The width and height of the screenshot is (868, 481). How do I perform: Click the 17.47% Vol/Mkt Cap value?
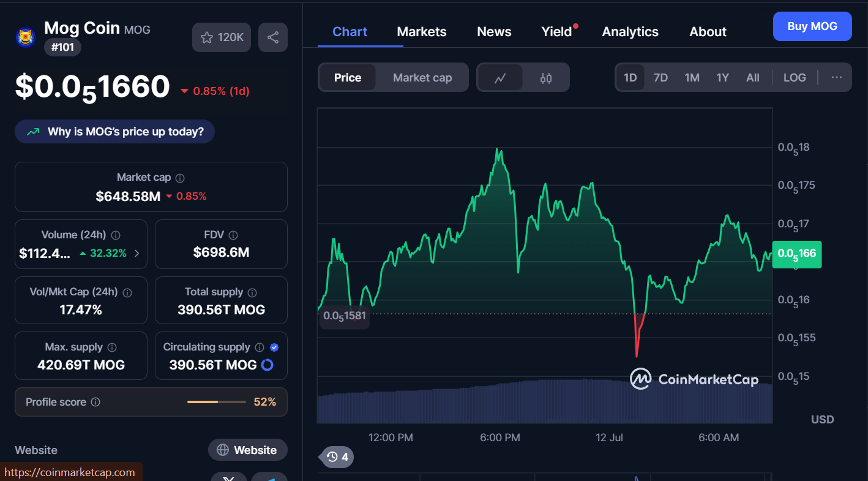pos(81,310)
